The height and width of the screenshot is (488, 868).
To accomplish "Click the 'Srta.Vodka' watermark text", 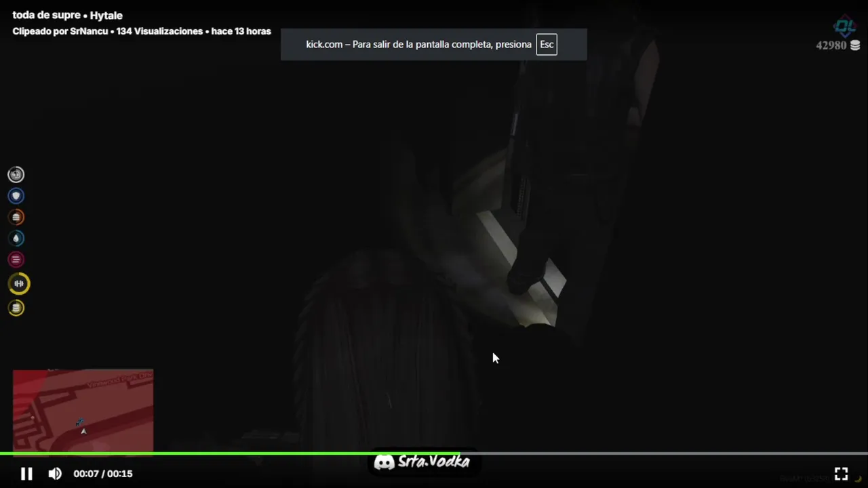I will (433, 462).
